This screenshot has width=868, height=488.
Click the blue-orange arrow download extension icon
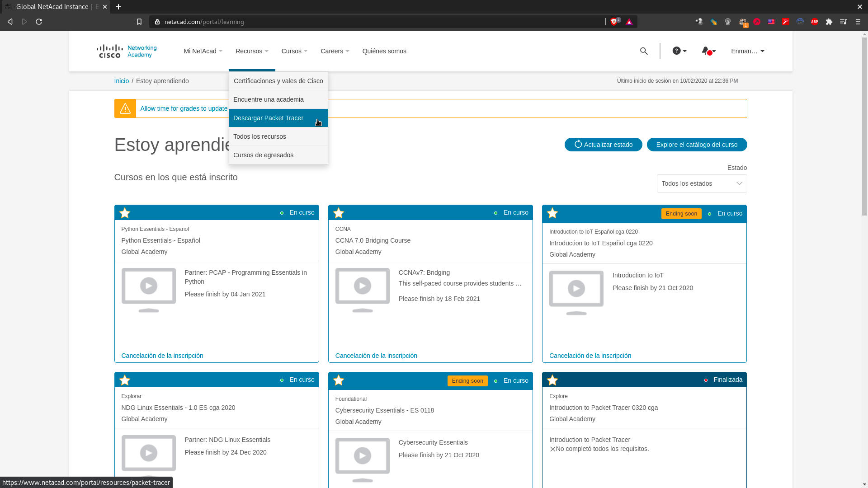pos(713,22)
